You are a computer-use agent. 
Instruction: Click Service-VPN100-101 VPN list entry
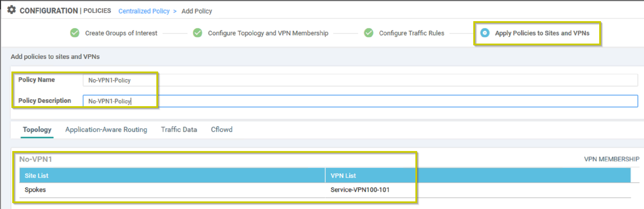pyautogui.click(x=360, y=190)
